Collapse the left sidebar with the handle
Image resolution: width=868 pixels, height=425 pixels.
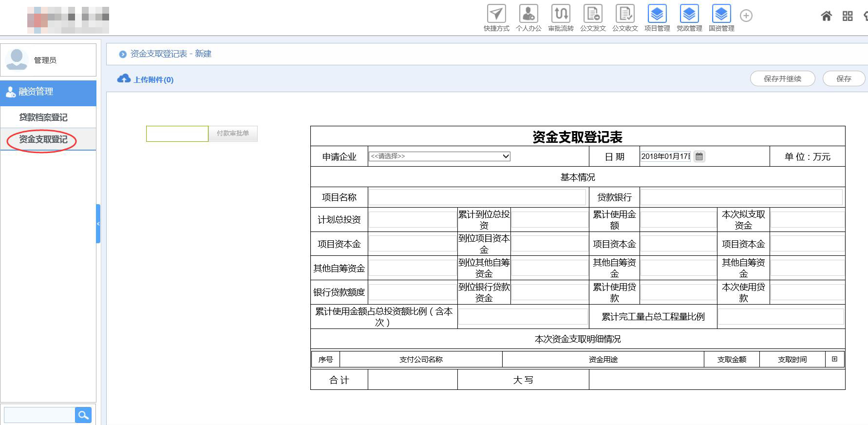(98, 224)
